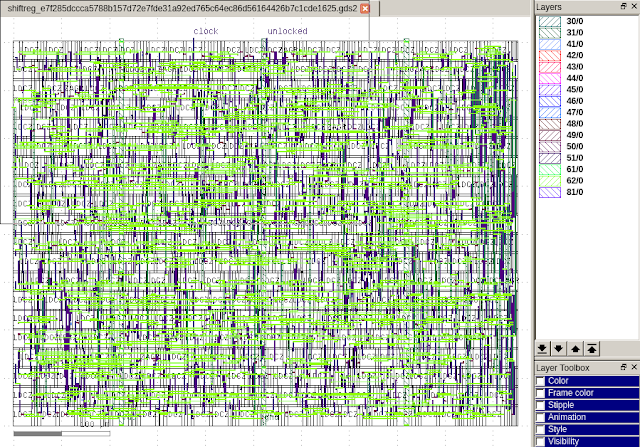640x447 pixels.
Task: Float the Layer Toolbox panel
Action: [x=624, y=367]
